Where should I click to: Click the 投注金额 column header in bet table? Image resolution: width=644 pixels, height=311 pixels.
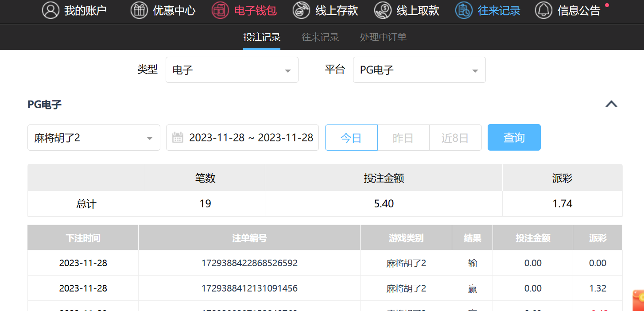pos(533,238)
